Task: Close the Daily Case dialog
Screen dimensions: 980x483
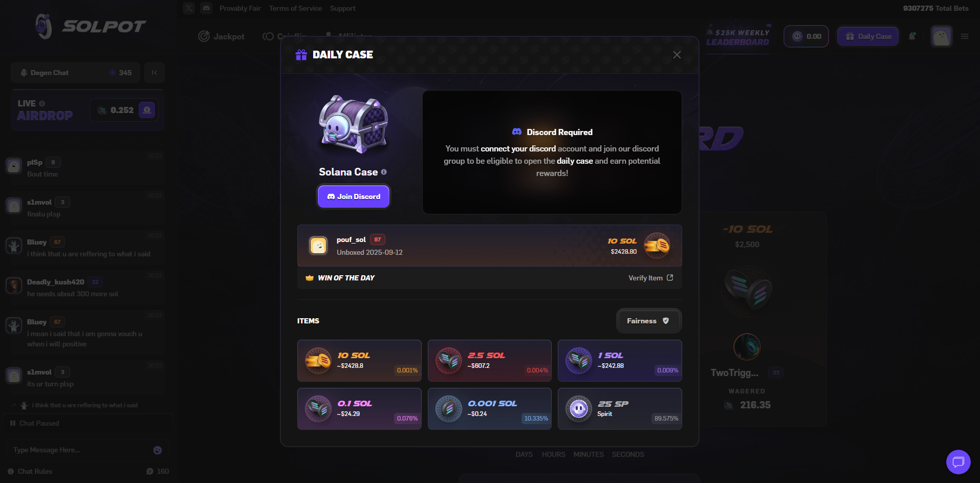Action: (x=677, y=55)
